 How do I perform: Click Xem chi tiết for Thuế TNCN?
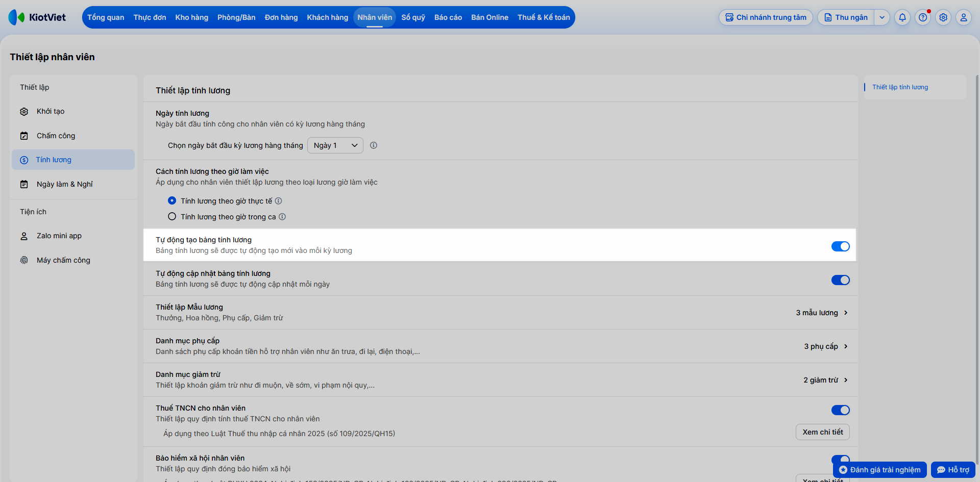pos(823,432)
